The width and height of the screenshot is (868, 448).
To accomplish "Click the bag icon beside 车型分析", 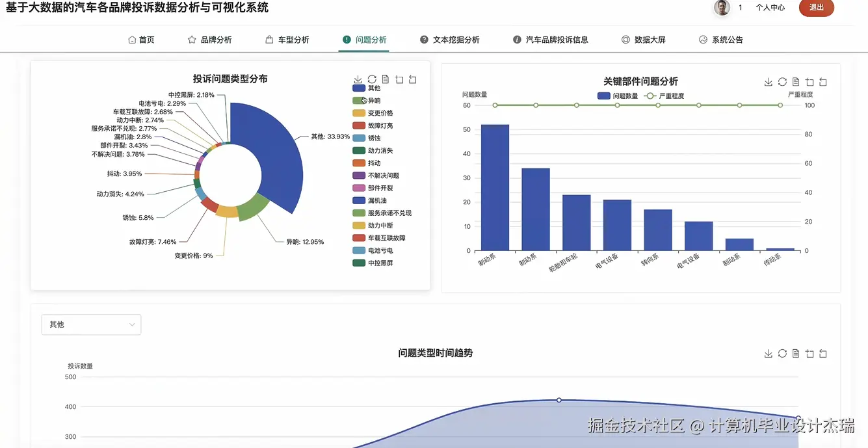I will 269,40.
